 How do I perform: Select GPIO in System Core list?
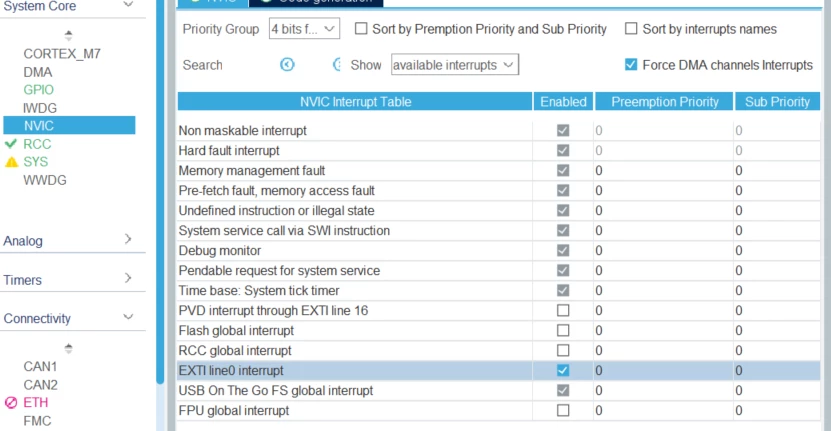tap(38, 90)
